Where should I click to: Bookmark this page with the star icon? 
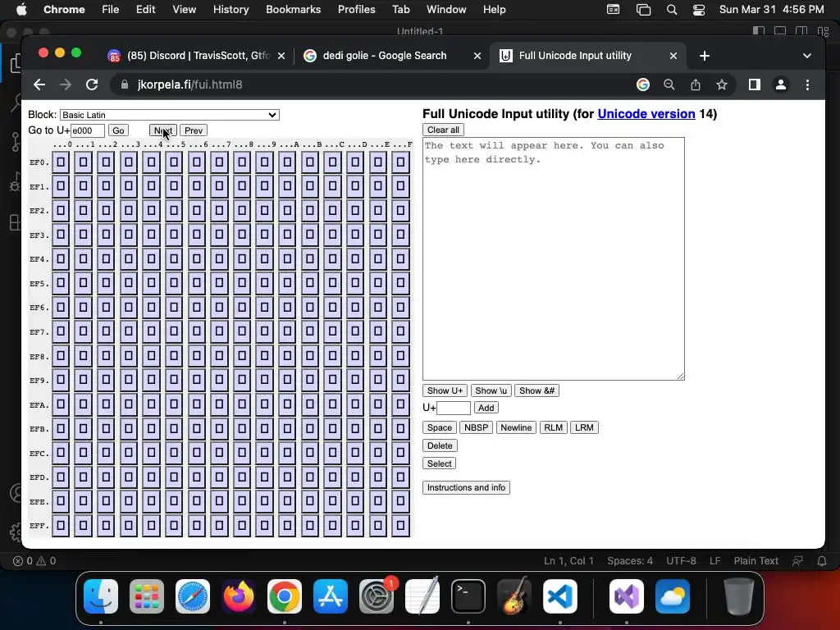click(722, 84)
